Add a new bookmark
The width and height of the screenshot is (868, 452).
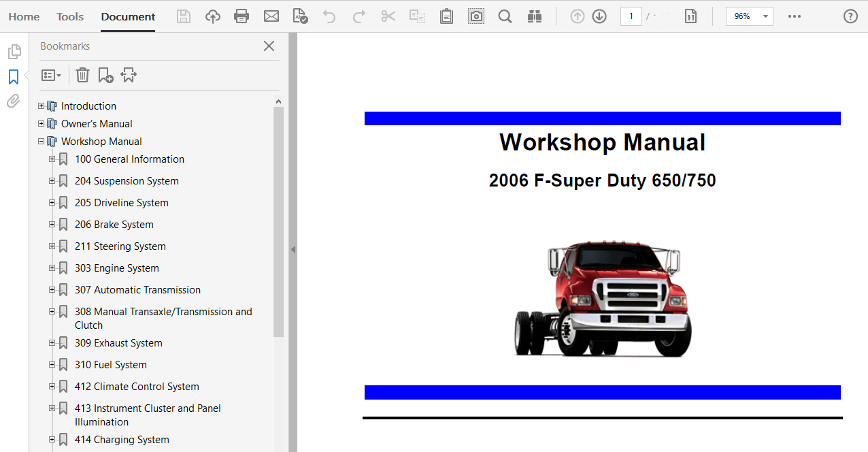pos(105,75)
